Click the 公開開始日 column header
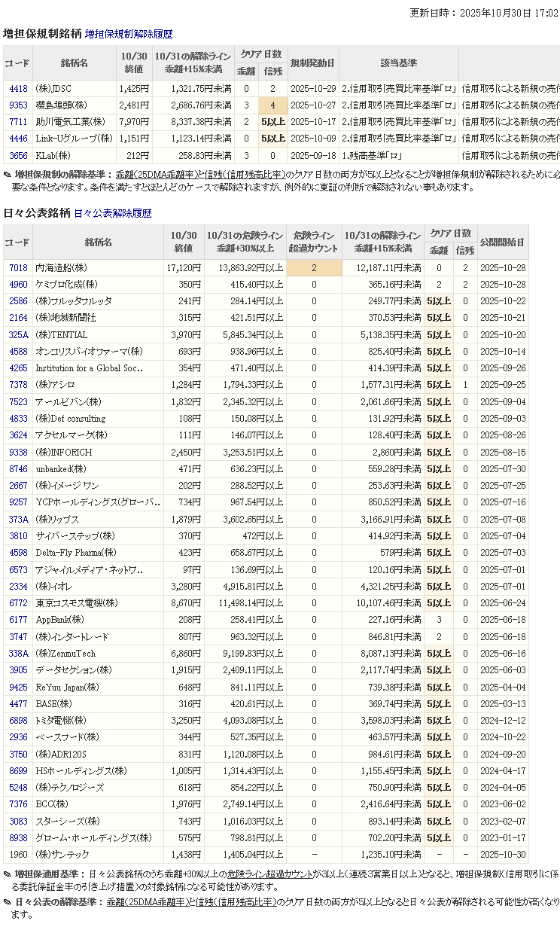The width and height of the screenshot is (560, 927). pos(502,242)
